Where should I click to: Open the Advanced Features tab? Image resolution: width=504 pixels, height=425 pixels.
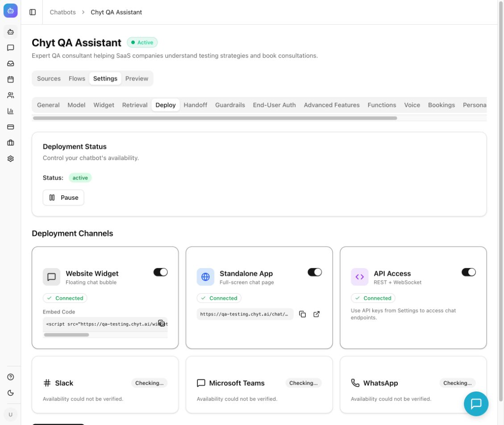click(331, 105)
